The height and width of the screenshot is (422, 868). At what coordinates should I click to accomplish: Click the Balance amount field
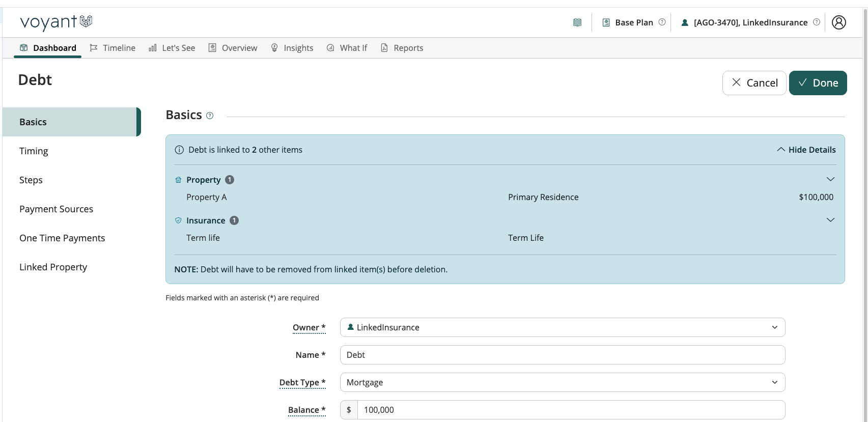tap(571, 410)
